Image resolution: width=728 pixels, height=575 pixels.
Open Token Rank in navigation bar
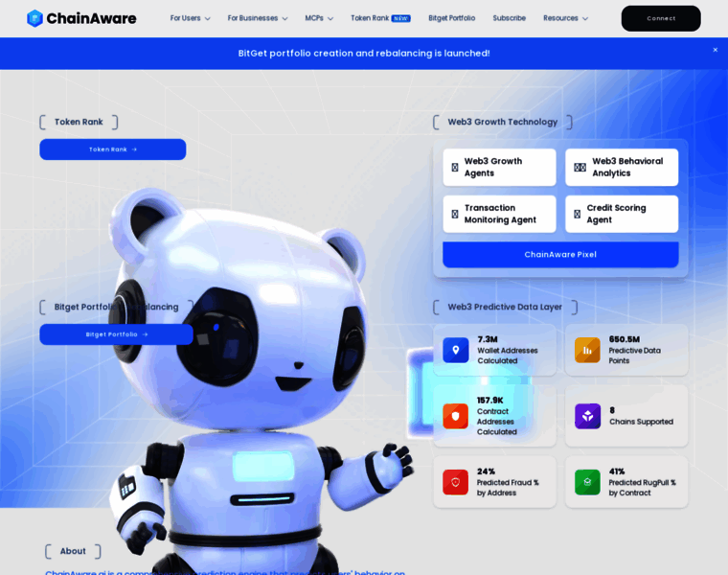[x=370, y=18]
